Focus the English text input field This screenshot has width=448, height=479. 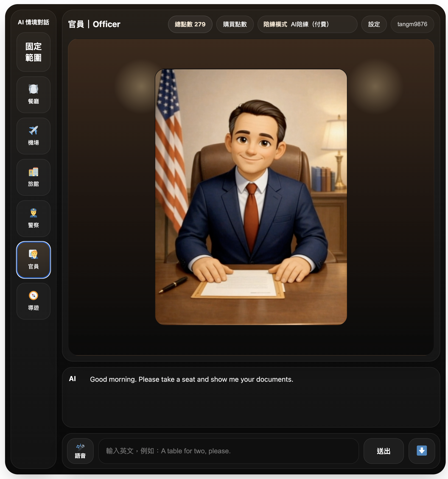(228, 451)
